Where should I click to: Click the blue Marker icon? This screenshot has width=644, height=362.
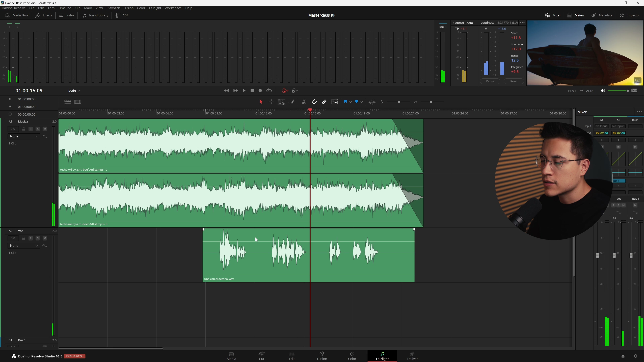357,101
